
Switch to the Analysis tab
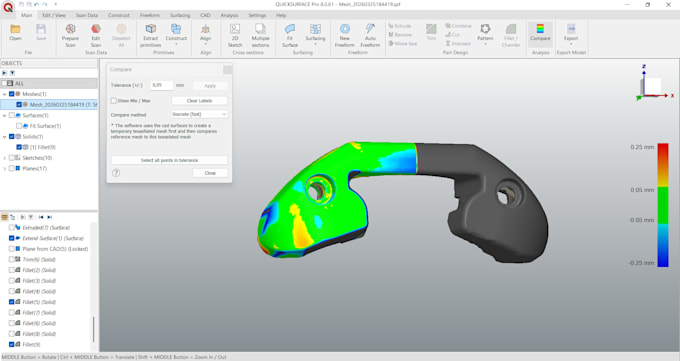click(x=229, y=15)
